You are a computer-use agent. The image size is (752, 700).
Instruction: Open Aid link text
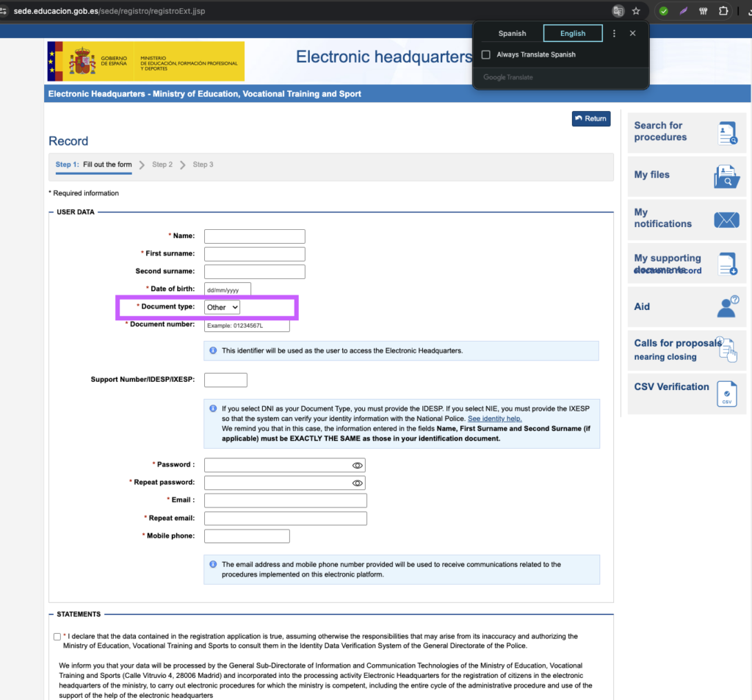[642, 307]
